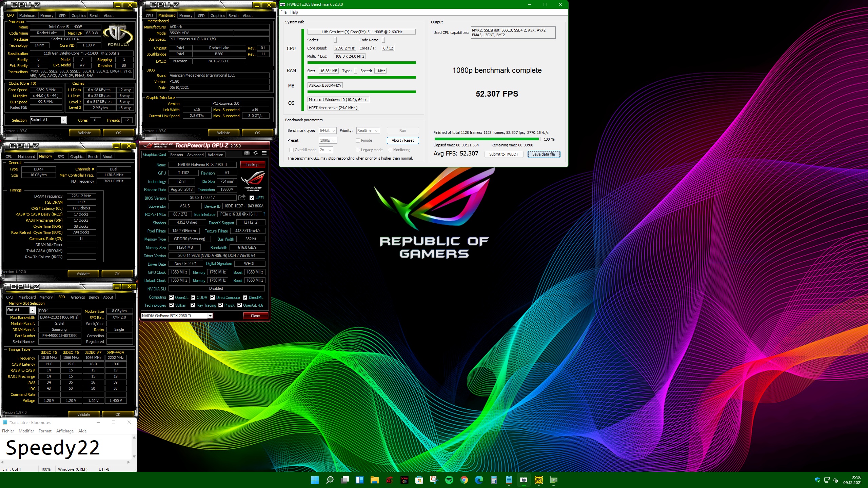Switch to HWBOT x265 Benchmark on taskbar
The width and height of the screenshot is (868, 488).
coord(524,480)
